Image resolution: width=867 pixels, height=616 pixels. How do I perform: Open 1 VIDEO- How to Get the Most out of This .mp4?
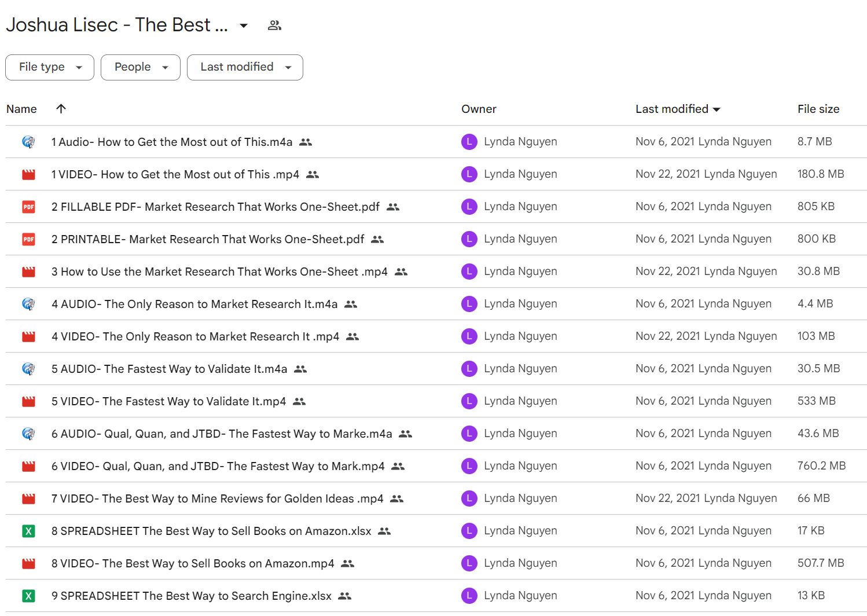[x=175, y=174]
